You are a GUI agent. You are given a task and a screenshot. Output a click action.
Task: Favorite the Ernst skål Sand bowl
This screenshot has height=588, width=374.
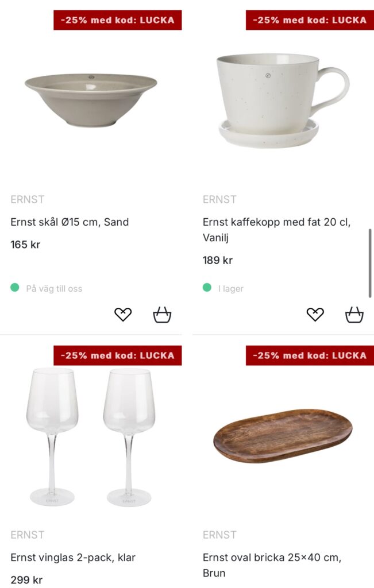tap(123, 314)
